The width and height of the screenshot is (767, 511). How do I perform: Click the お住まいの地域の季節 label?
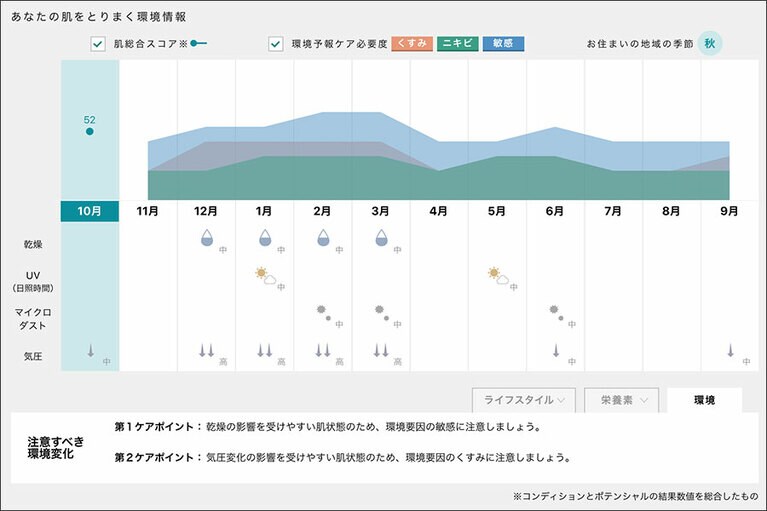click(x=640, y=44)
